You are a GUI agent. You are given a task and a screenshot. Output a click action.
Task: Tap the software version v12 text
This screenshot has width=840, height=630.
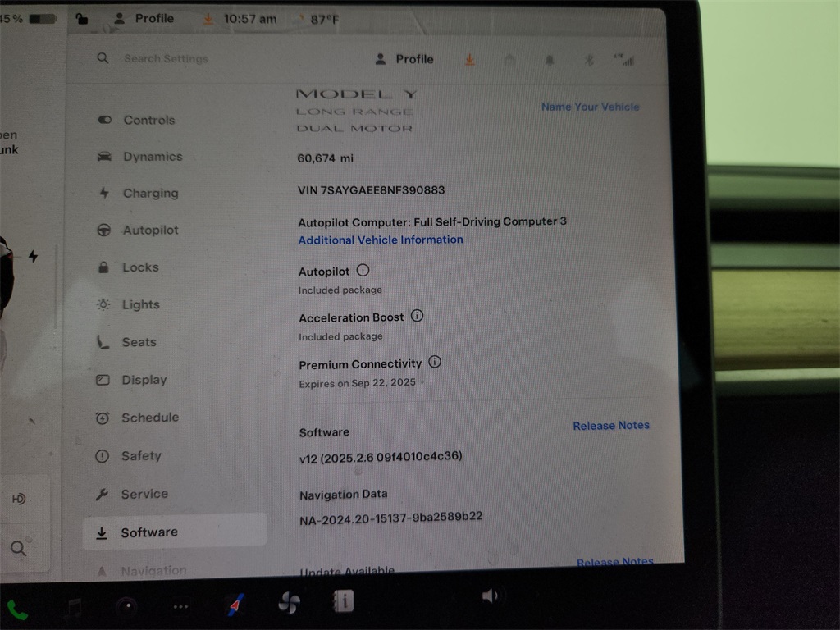[x=381, y=457]
